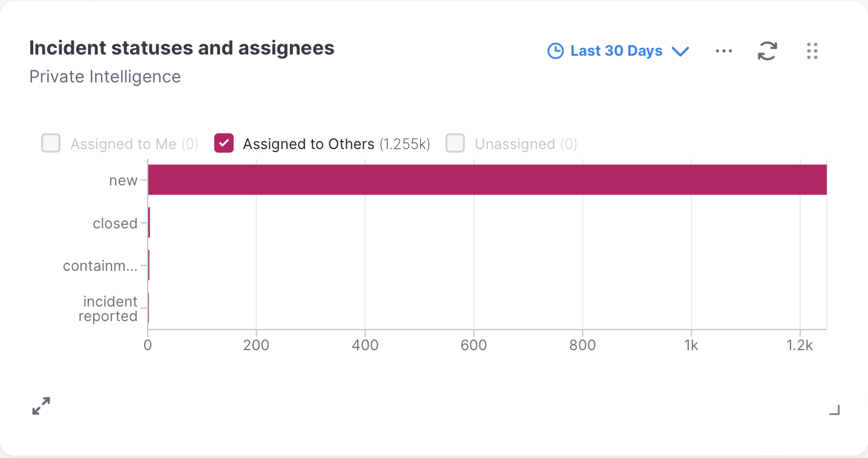This screenshot has height=458, width=868.
Task: Enable the Unassigned checkbox
Action: coord(455,144)
